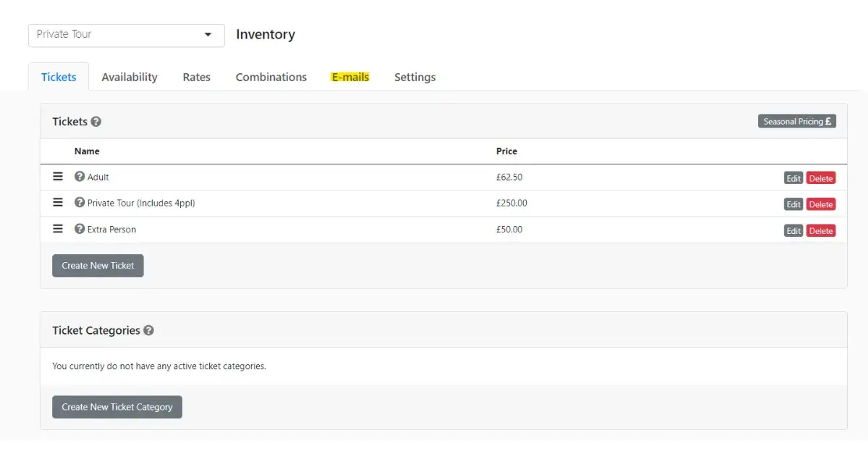The height and width of the screenshot is (456, 868).
Task: Edit the Adult ticket
Action: coord(794,178)
